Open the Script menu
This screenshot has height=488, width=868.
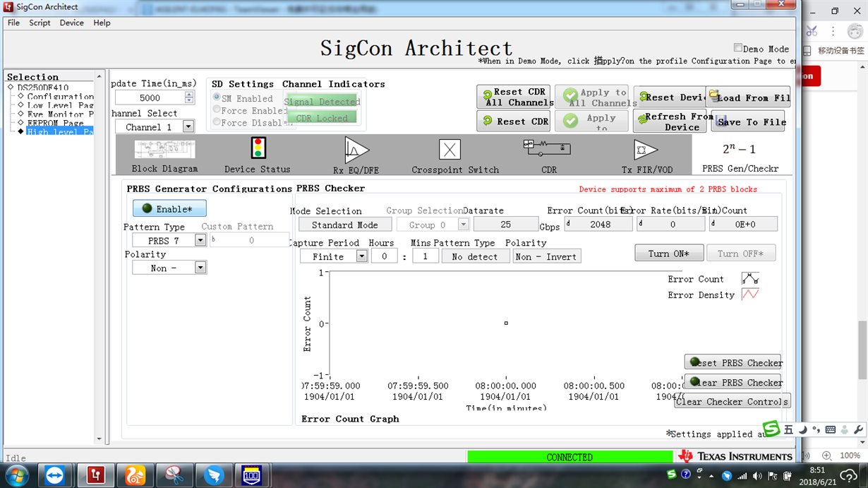[40, 23]
